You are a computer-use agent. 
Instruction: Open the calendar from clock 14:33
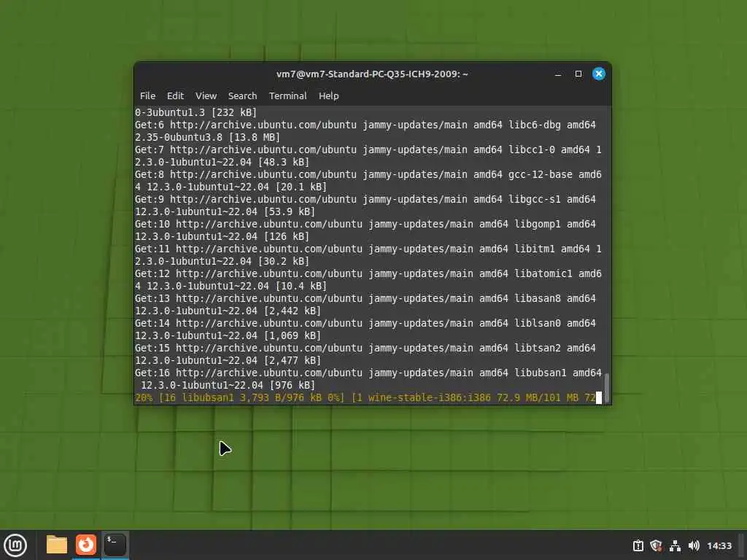[719, 545]
